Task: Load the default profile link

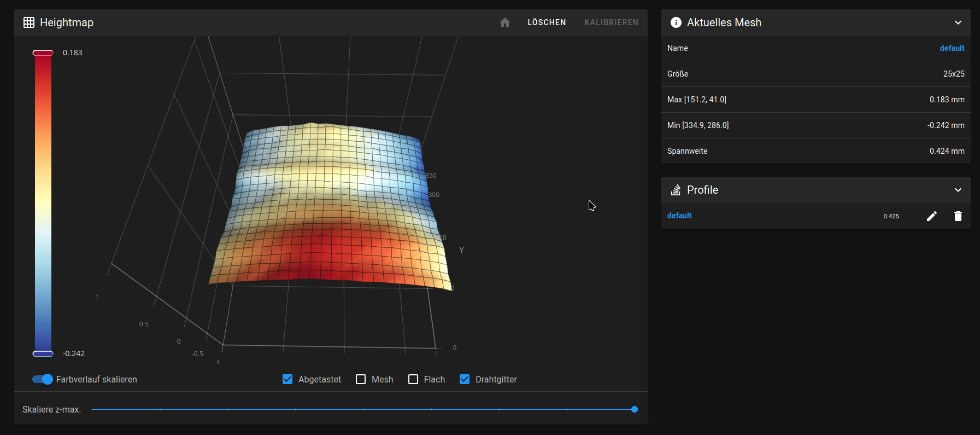Action: (679, 216)
